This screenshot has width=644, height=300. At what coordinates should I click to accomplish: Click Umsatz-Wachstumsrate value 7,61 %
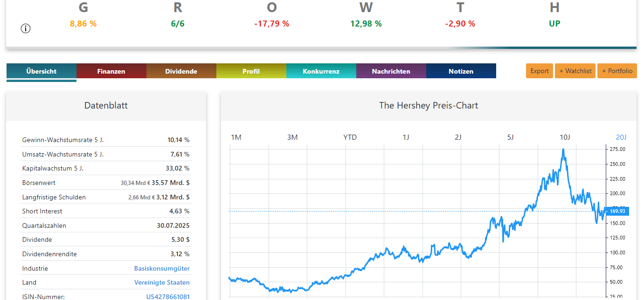pos(180,154)
